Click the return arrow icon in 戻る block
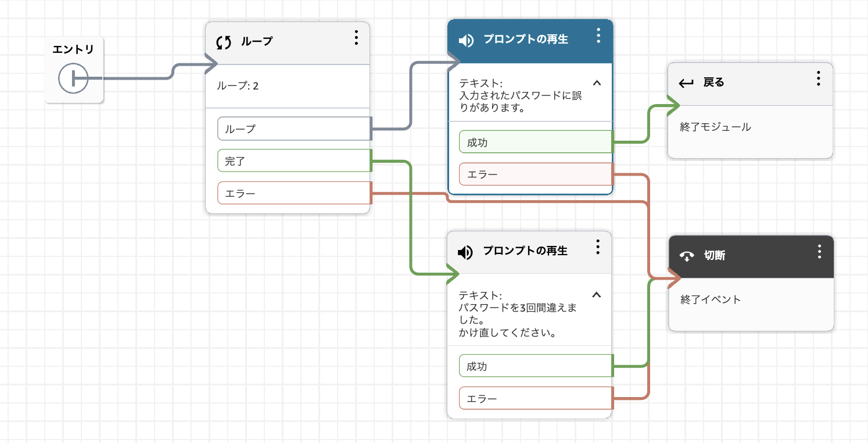868x443 pixels. (686, 83)
